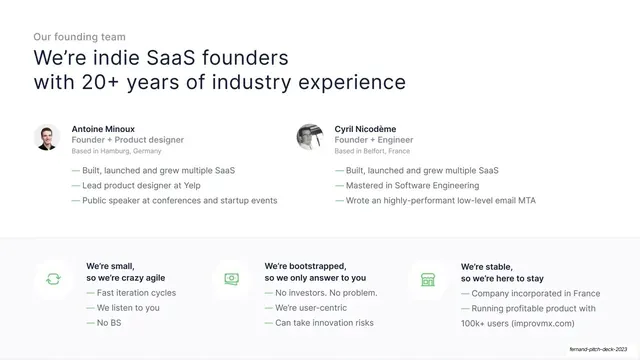Click 'We're bootstrapped' heading
This screenshot has width=640, height=360.
click(305, 266)
